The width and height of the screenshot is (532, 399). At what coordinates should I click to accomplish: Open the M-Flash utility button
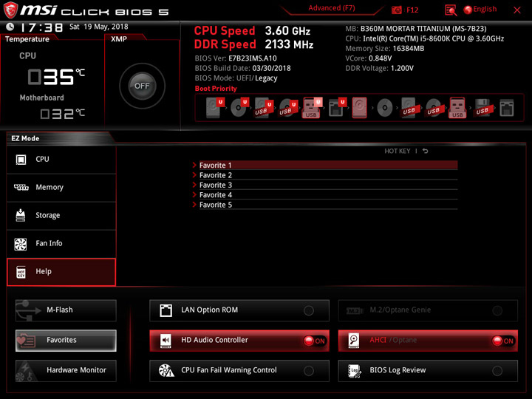[66, 310]
